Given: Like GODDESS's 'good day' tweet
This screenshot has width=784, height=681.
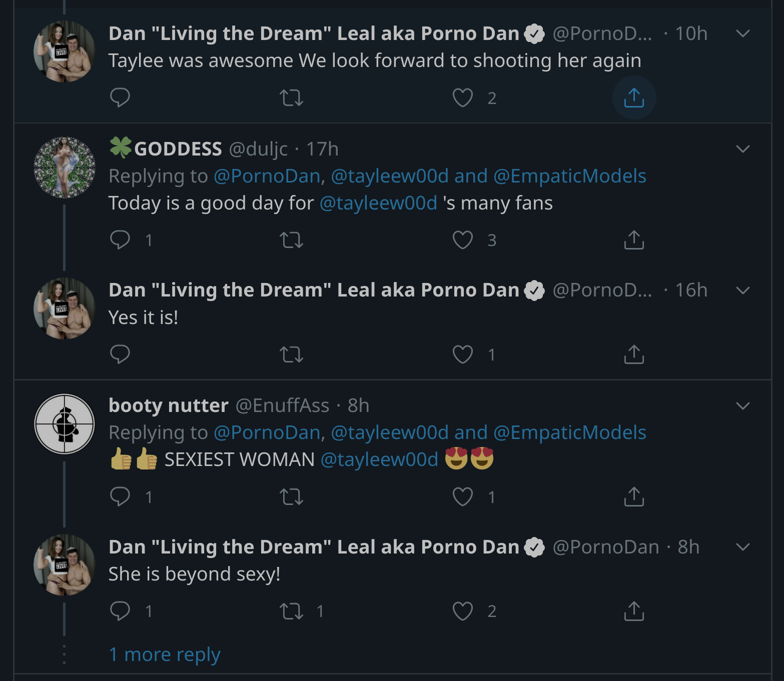Looking at the screenshot, I should (x=462, y=240).
